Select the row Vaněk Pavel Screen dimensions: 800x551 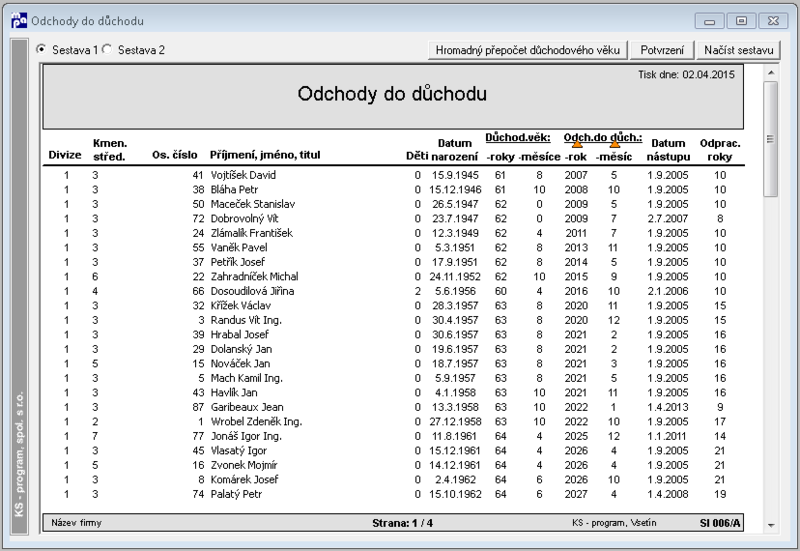point(393,247)
